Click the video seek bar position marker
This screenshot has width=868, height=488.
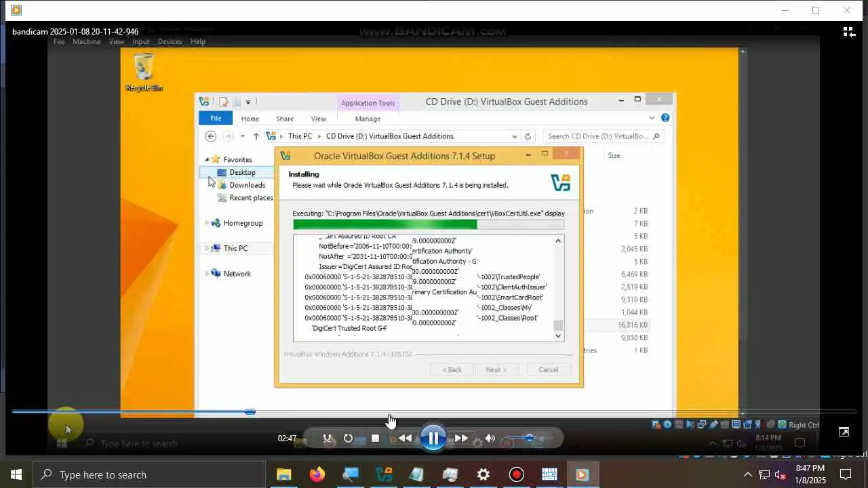pos(250,412)
